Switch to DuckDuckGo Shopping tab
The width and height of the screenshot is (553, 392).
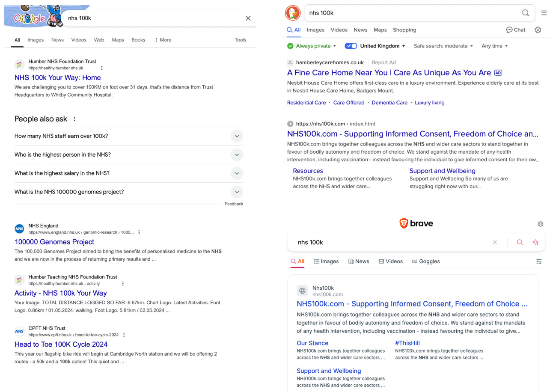click(x=404, y=30)
